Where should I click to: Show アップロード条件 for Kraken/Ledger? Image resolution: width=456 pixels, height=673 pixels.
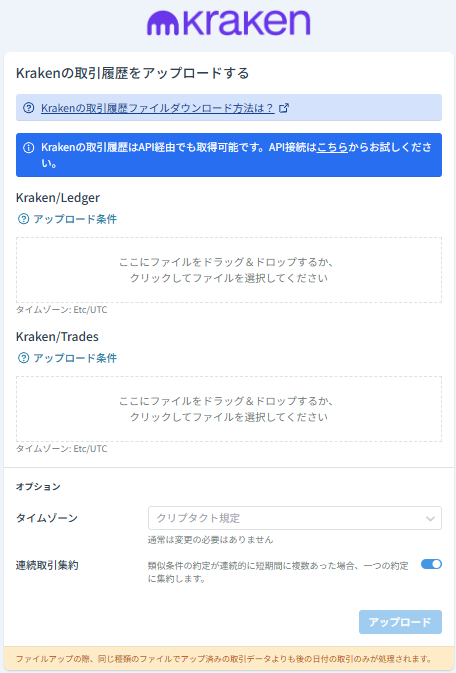pyautogui.click(x=75, y=219)
